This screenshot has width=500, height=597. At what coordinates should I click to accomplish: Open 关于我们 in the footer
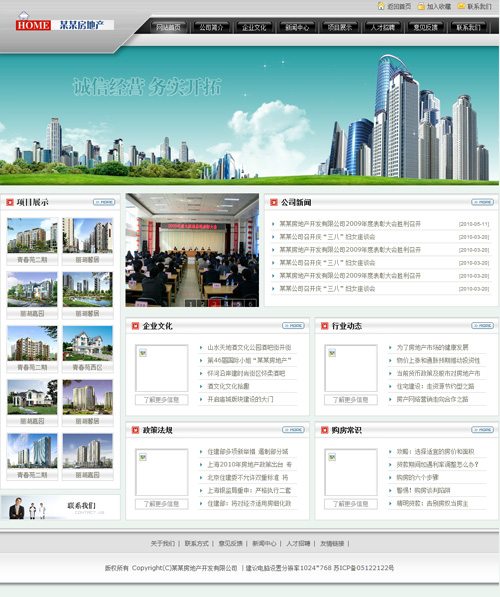tap(163, 543)
